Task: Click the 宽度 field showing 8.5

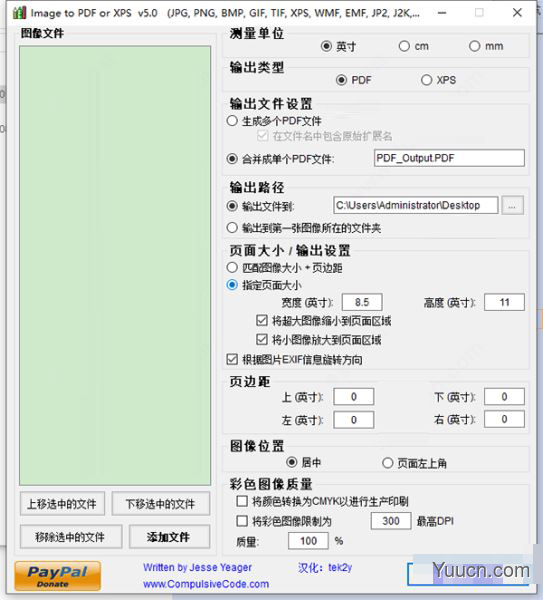Action: [362, 302]
